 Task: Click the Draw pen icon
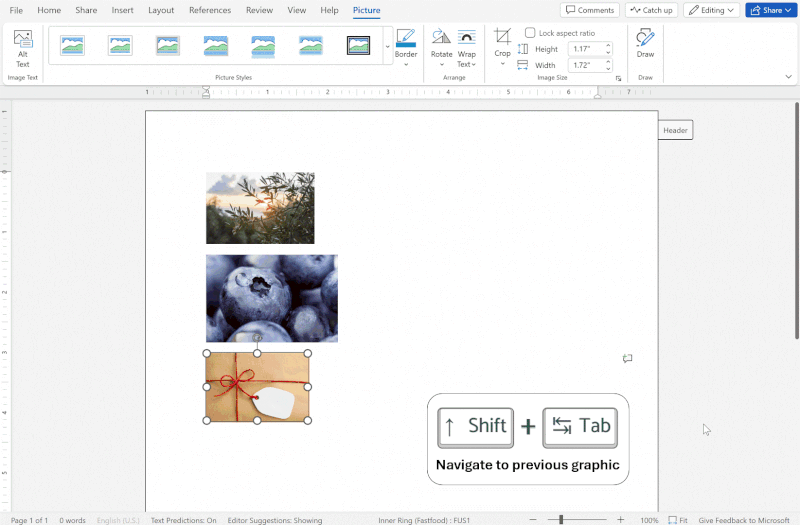coord(645,38)
